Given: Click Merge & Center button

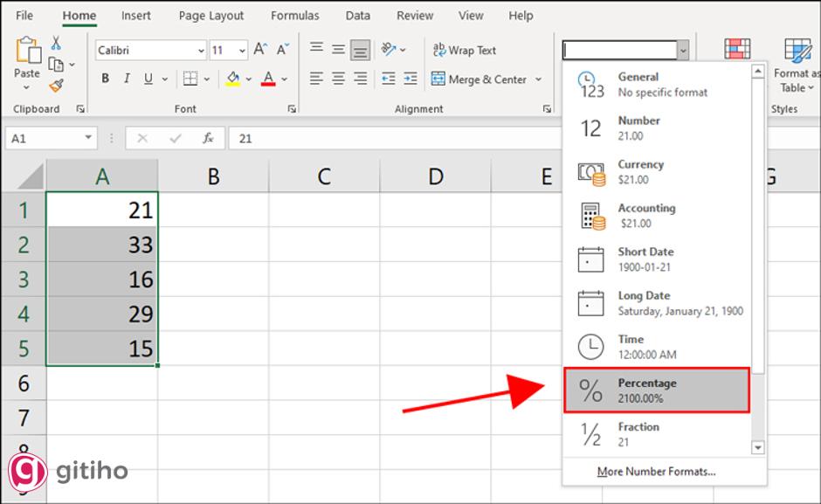Looking at the screenshot, I should point(479,79).
